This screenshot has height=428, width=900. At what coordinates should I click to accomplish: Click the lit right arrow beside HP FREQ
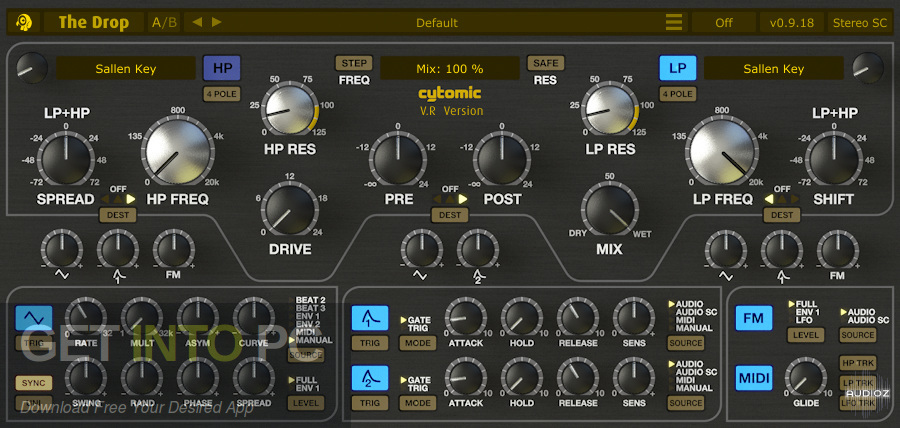(131, 199)
